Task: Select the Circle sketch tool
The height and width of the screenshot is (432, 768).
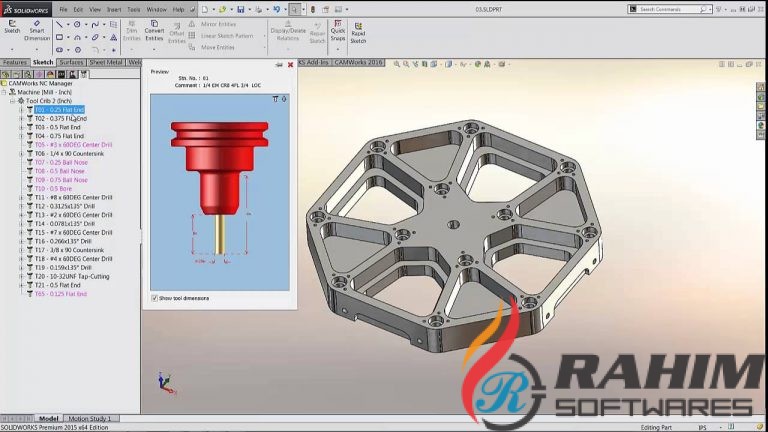Action: click(x=77, y=24)
